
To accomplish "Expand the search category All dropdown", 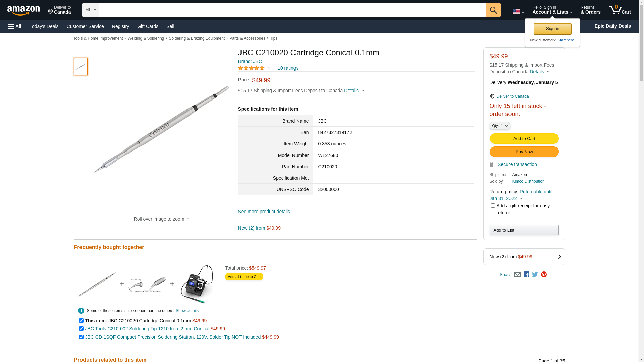I will (x=91, y=10).
